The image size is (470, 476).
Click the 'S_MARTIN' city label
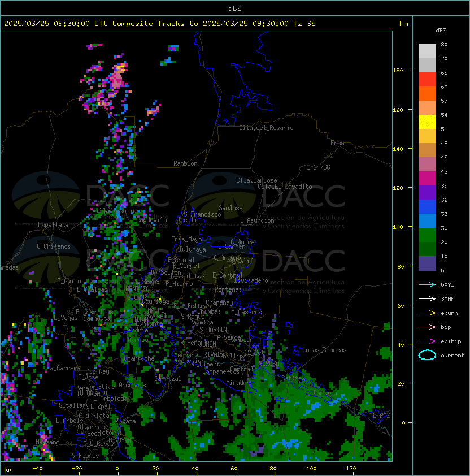(213, 330)
